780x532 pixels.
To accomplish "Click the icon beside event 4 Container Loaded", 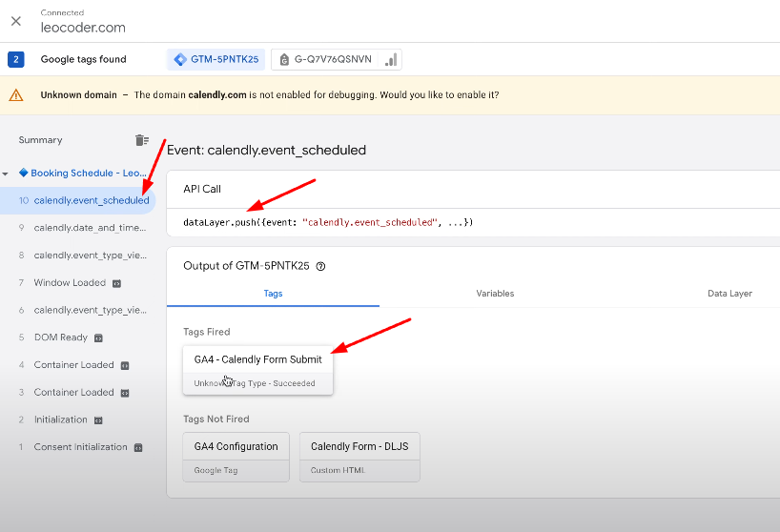I will click(x=125, y=365).
